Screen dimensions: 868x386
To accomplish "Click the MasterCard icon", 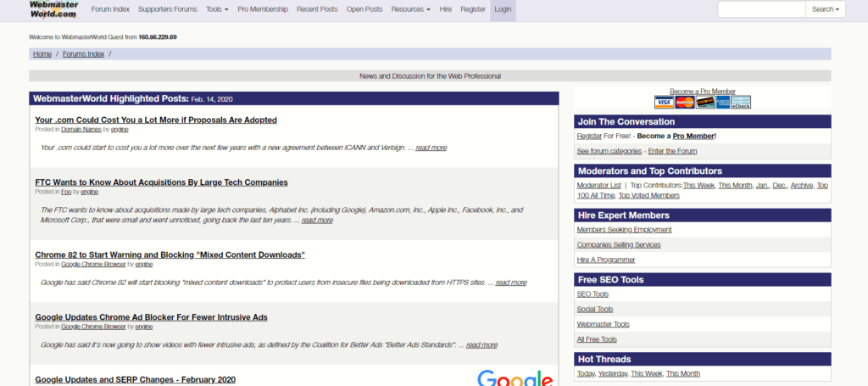I will pyautogui.click(x=684, y=103).
